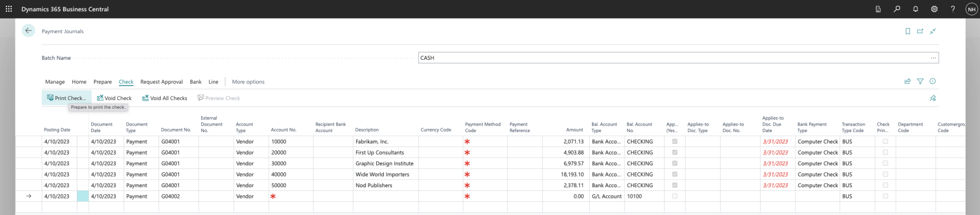Viewport: 980px width, 215px height.
Task: Toggle Applied checkbox on First Up Consultants row
Action: [x=675, y=153]
